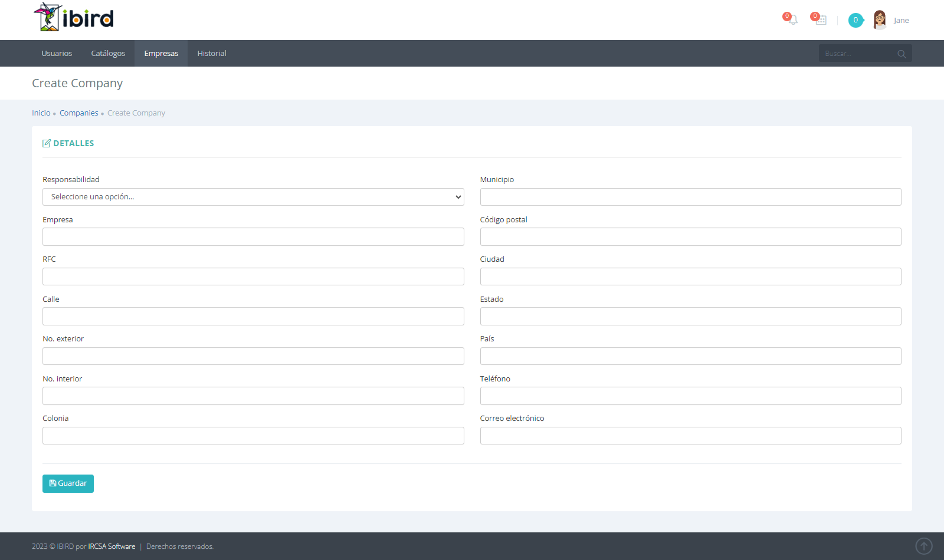Click the DETALLES edit icon
Viewport: 944px width, 560px height.
(47, 143)
